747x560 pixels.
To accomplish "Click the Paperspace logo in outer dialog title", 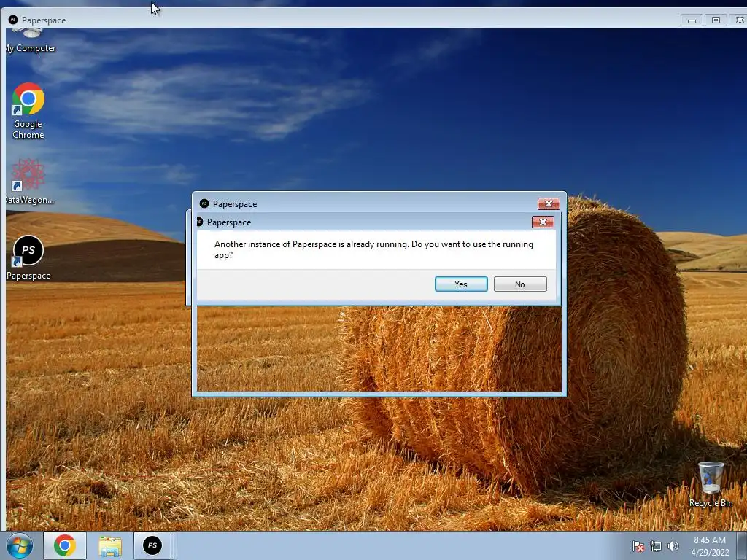I will point(204,203).
